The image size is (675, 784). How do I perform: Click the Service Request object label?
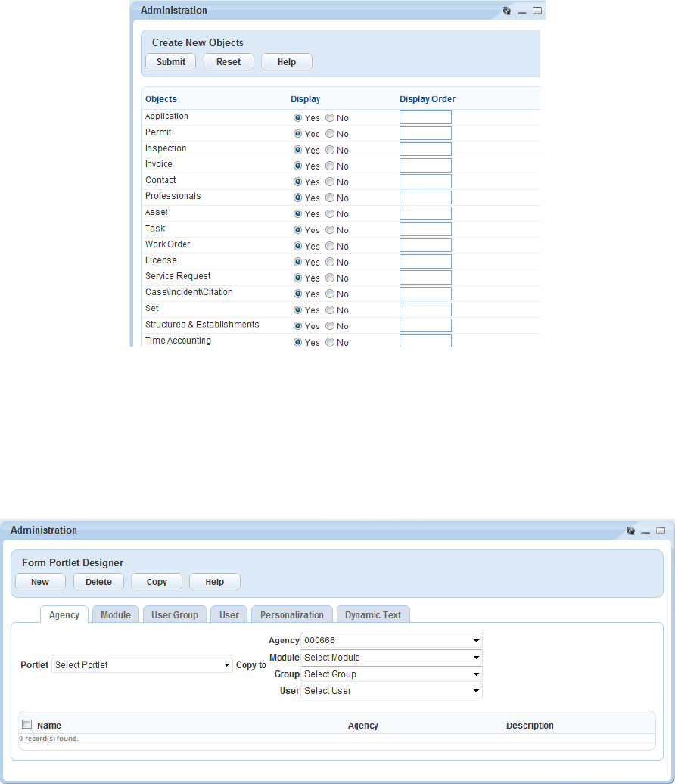[x=178, y=276]
